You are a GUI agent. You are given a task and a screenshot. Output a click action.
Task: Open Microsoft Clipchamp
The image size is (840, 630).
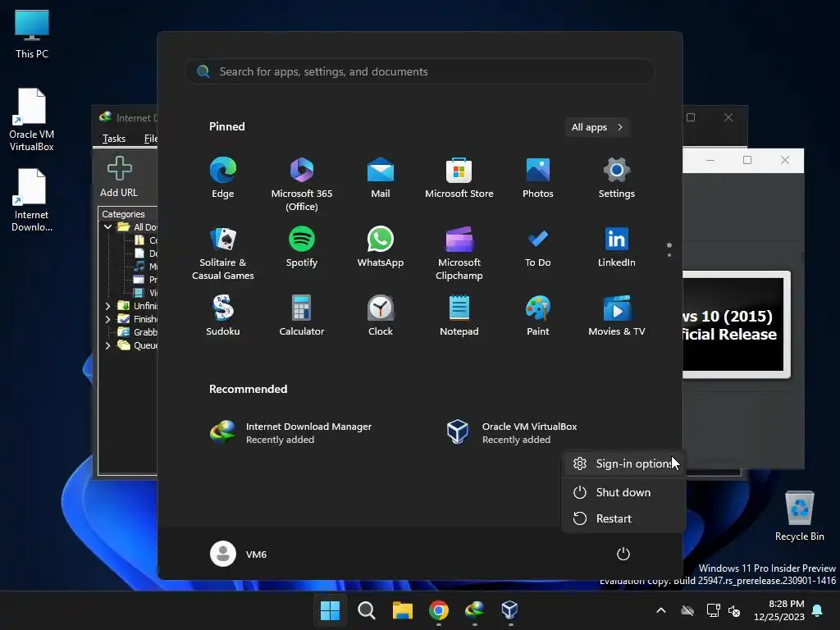point(459,253)
